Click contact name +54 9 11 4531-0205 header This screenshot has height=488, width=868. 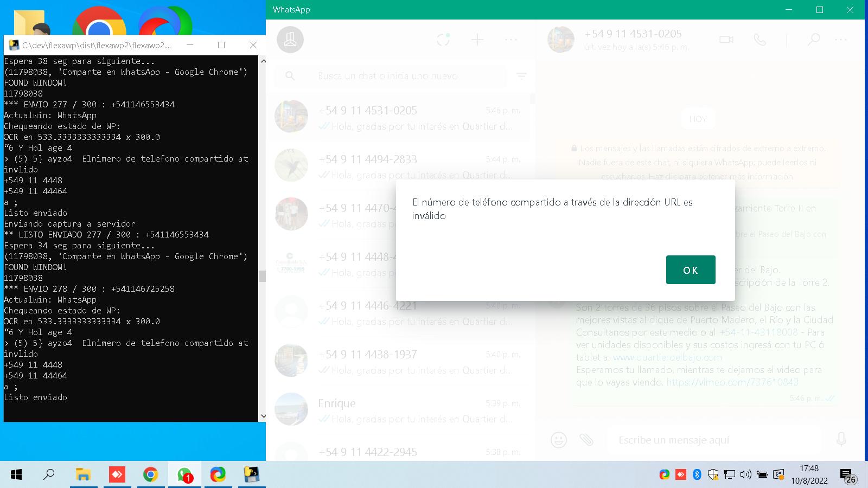(x=633, y=34)
